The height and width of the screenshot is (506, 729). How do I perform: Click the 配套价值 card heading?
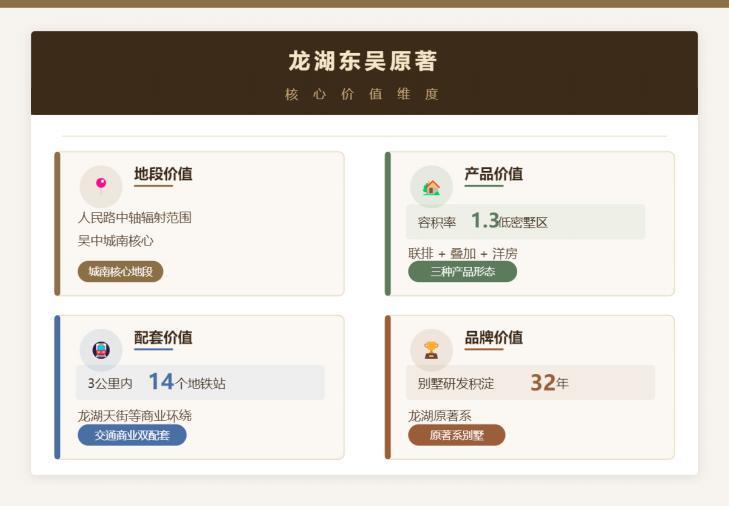[163, 338]
